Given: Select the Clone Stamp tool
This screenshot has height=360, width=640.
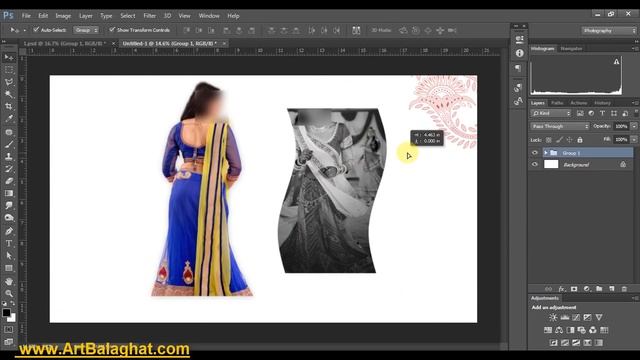Looking at the screenshot, I should tap(9, 157).
